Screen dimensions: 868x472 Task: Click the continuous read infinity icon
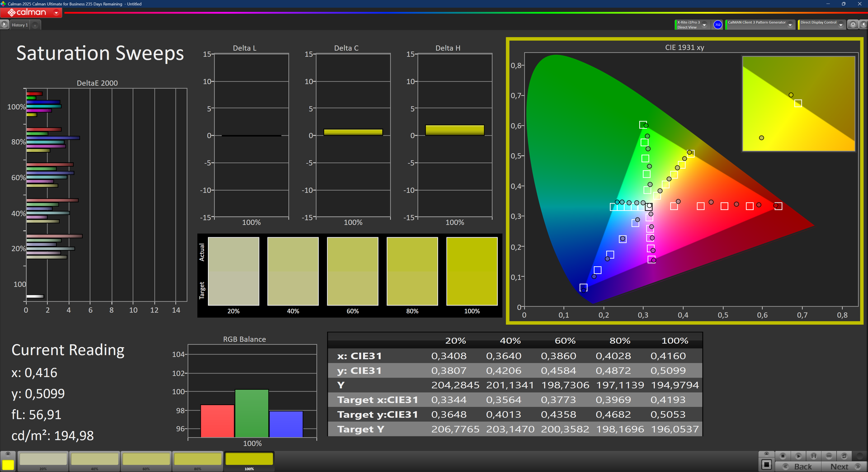tap(829, 456)
